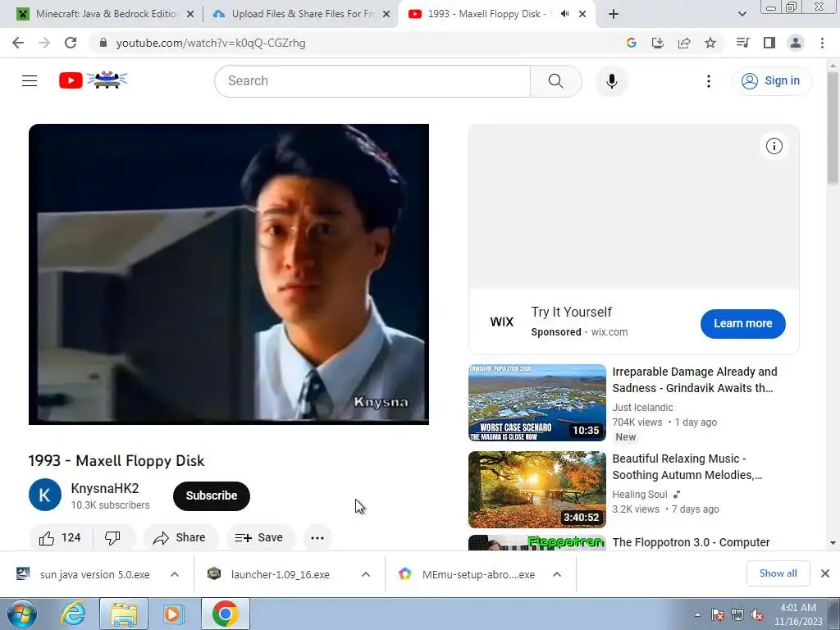The width and height of the screenshot is (840, 630).
Task: Focus the YouTube Search field
Action: click(x=372, y=81)
